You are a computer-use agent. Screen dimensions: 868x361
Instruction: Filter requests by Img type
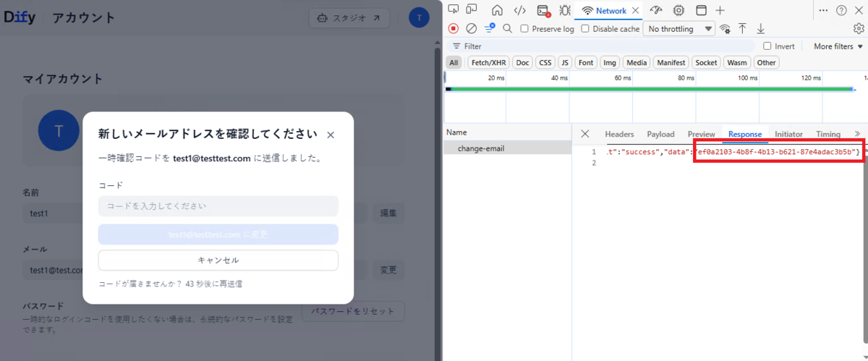[x=610, y=63]
